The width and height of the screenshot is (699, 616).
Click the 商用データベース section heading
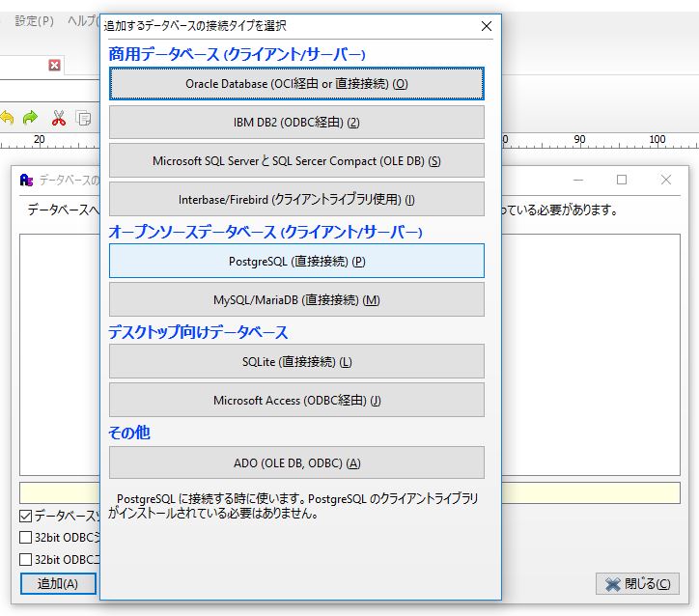coord(237,54)
